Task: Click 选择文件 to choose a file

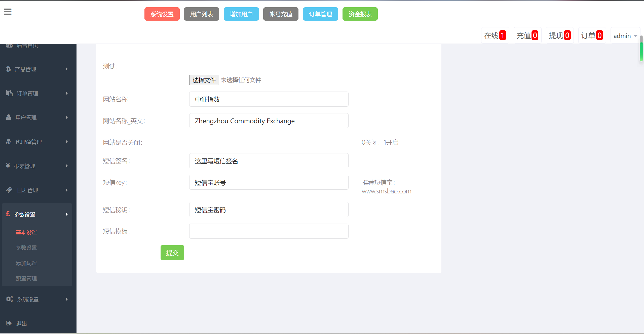Action: (x=204, y=80)
